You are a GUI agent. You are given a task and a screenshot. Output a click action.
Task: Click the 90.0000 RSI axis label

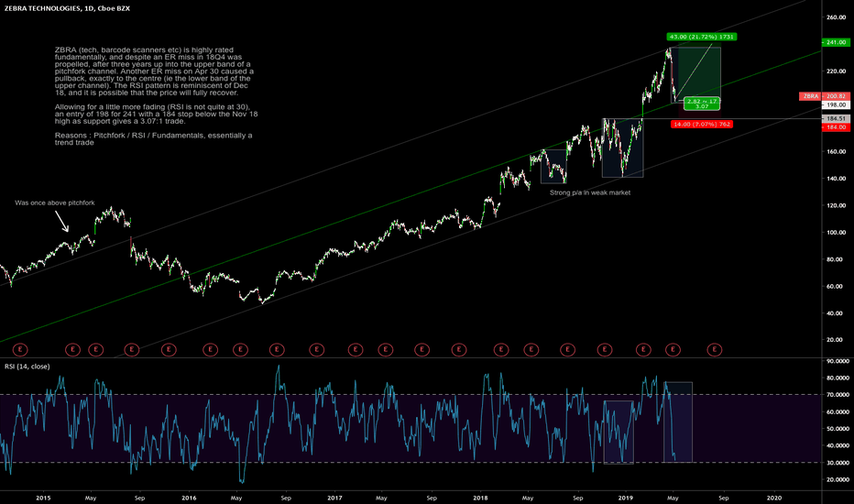click(x=838, y=361)
